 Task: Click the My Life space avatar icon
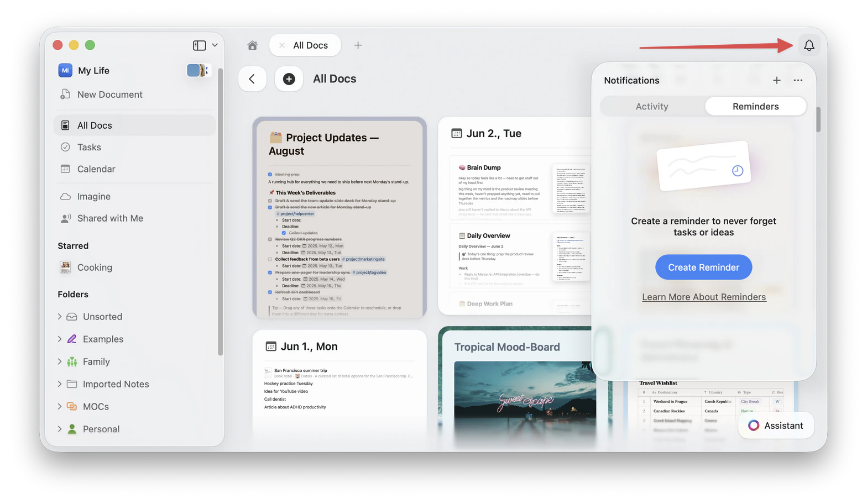(65, 70)
